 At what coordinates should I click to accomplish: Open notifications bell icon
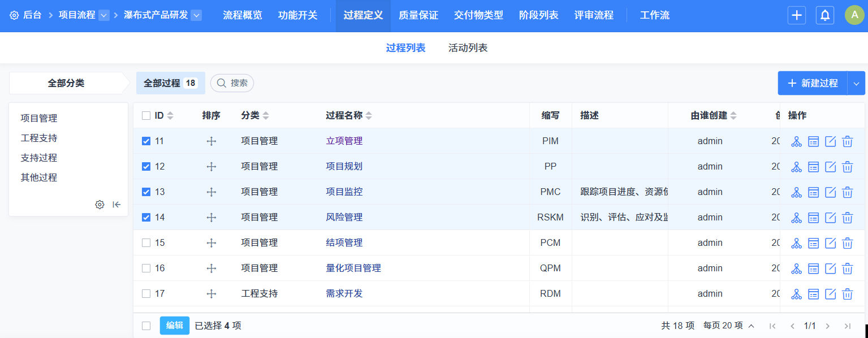[x=825, y=15]
